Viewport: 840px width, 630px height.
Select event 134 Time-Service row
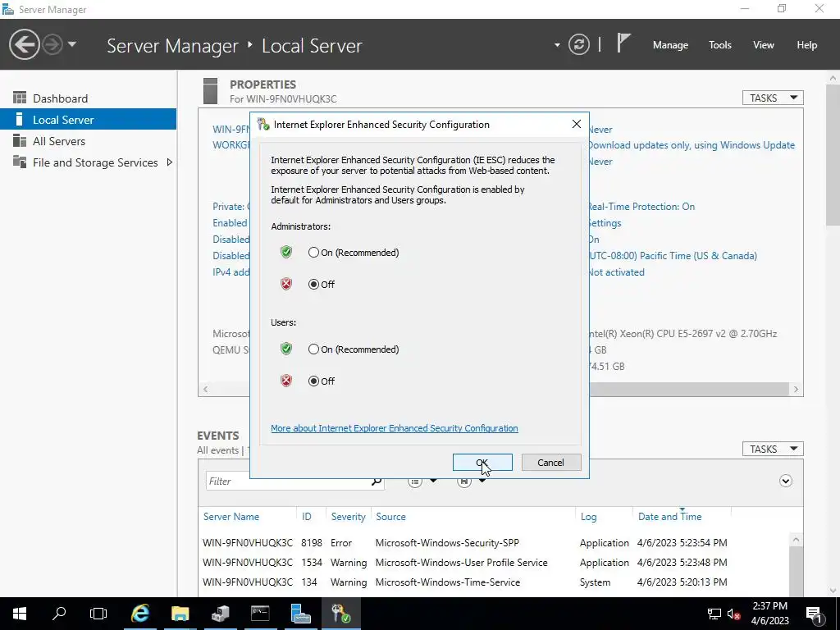(x=493, y=582)
